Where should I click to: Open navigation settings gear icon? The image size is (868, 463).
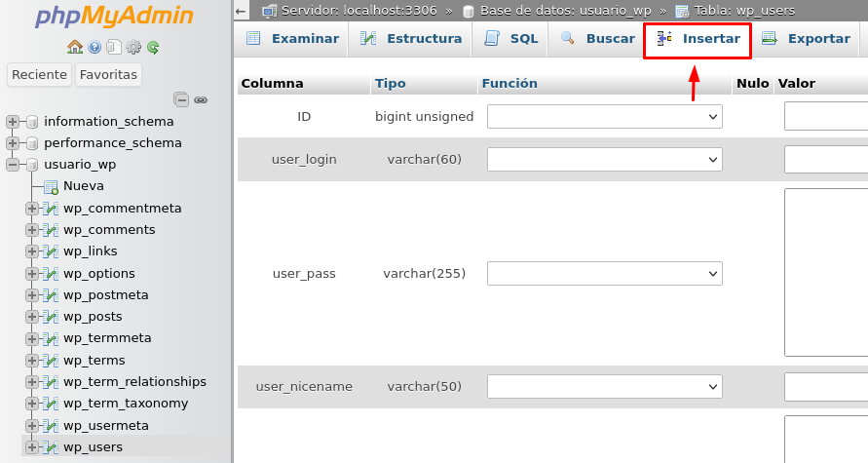click(133, 48)
